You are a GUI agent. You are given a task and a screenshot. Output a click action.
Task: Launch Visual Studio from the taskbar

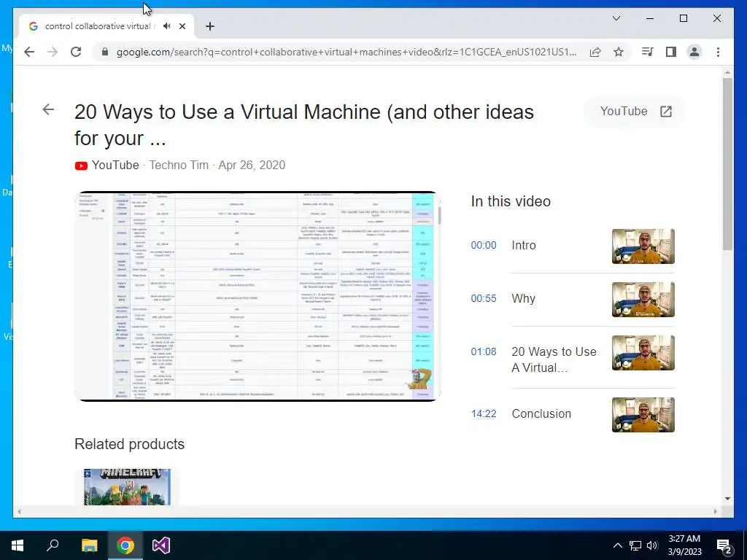[161, 545]
